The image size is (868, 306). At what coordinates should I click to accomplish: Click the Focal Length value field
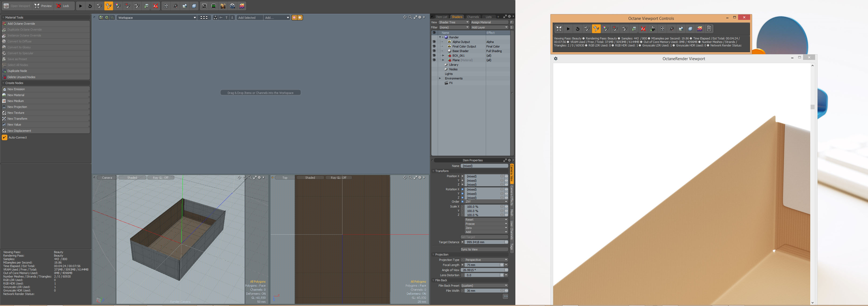click(x=482, y=265)
